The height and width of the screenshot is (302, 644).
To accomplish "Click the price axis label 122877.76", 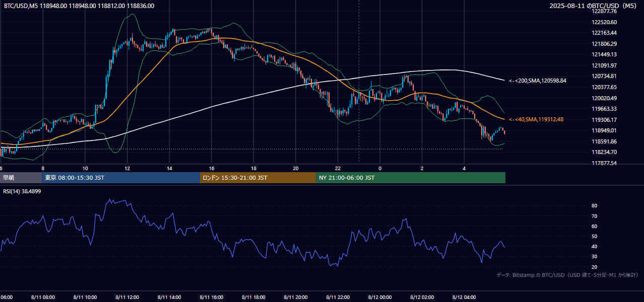I will 604,11.
